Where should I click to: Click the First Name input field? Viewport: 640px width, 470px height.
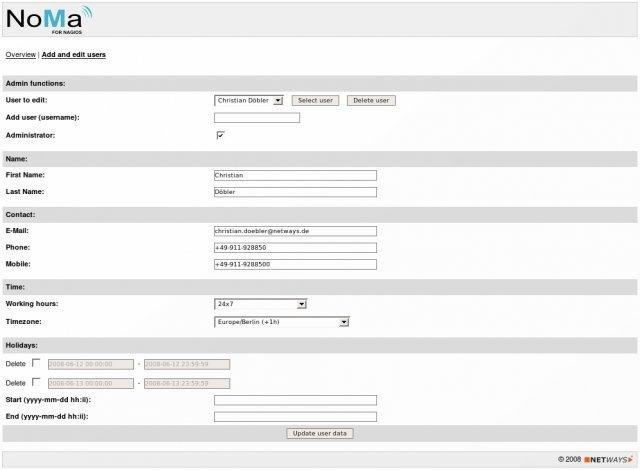click(295, 175)
